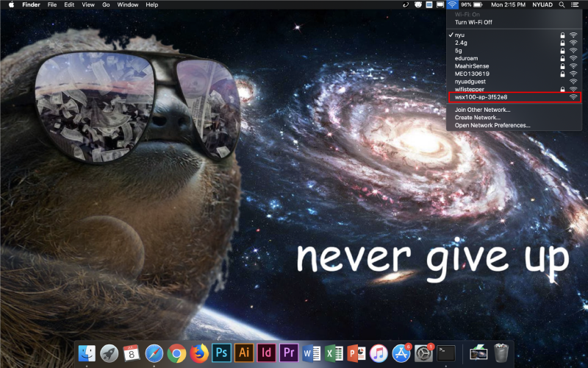Click the AirPlay display icon in menu bar
This screenshot has height=368, width=588.
point(440,4)
